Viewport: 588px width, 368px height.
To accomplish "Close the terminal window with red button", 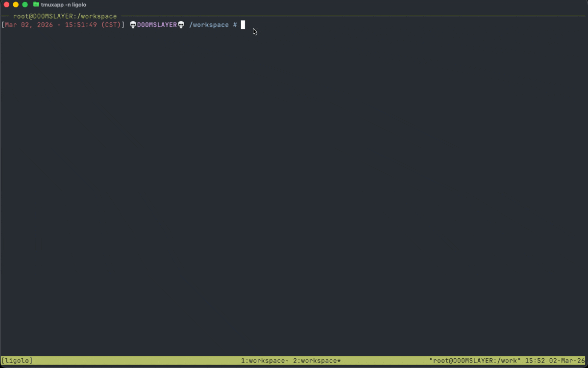I will (7, 4).
